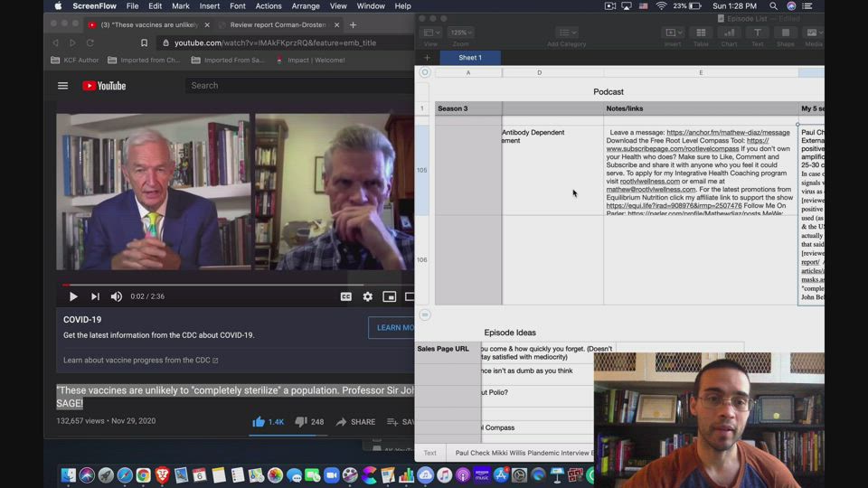Enable miniplayer mode on video
This screenshot has width=868, height=488.
pos(389,296)
